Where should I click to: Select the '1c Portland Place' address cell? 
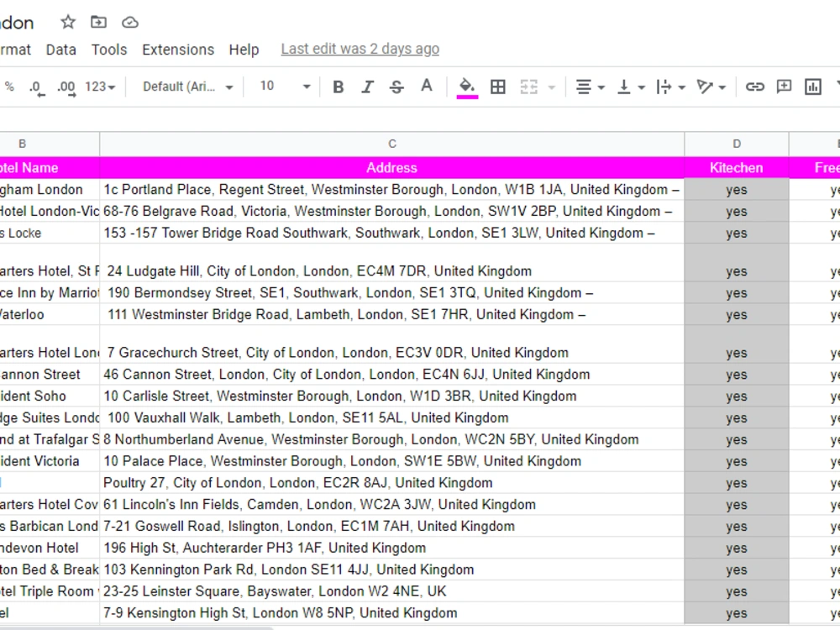(391, 190)
